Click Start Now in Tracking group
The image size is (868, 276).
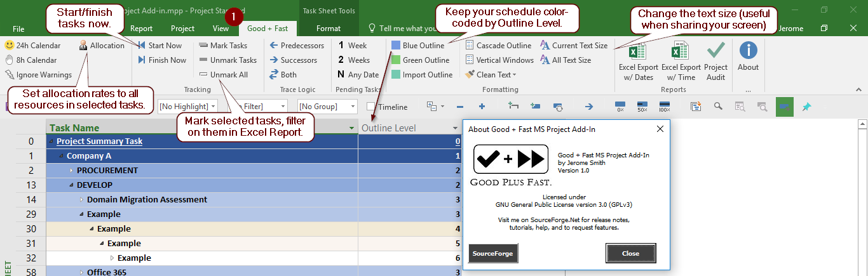[159, 46]
